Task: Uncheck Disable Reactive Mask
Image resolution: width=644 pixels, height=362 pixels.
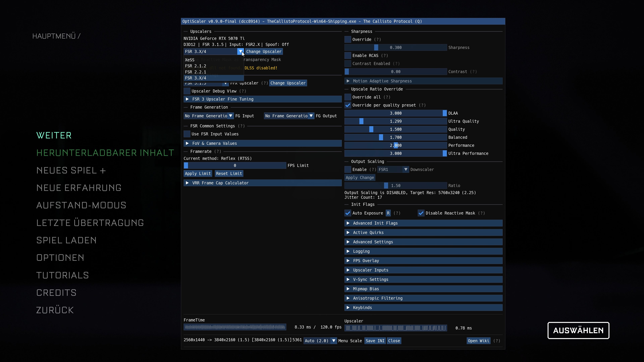Action: tap(421, 213)
